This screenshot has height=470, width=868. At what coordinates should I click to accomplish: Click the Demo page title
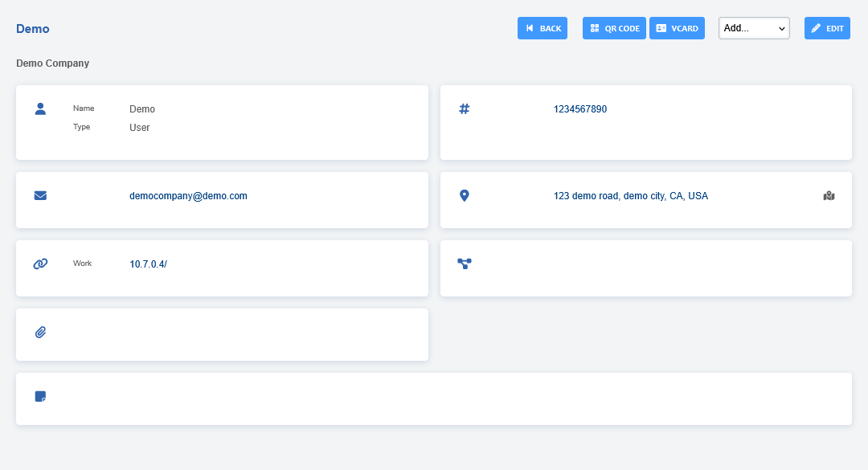point(33,29)
